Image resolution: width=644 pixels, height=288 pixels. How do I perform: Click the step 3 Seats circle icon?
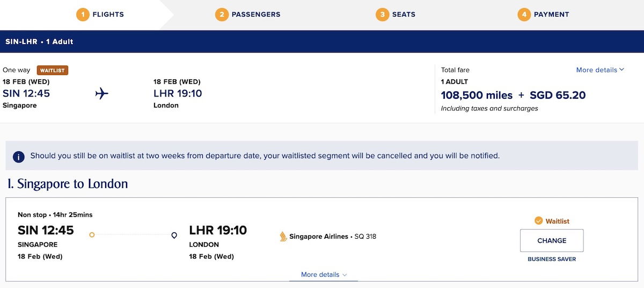point(382,14)
